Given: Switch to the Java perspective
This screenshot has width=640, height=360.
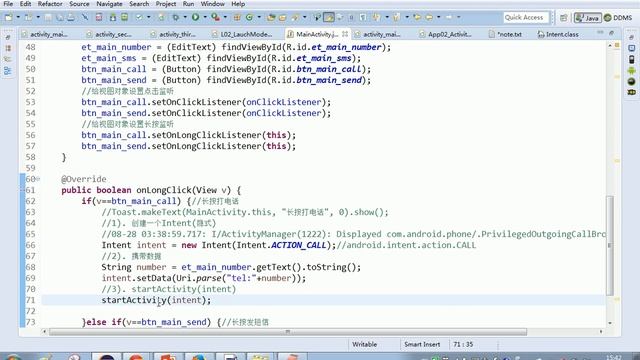Looking at the screenshot, I should pyautogui.click(x=587, y=18).
